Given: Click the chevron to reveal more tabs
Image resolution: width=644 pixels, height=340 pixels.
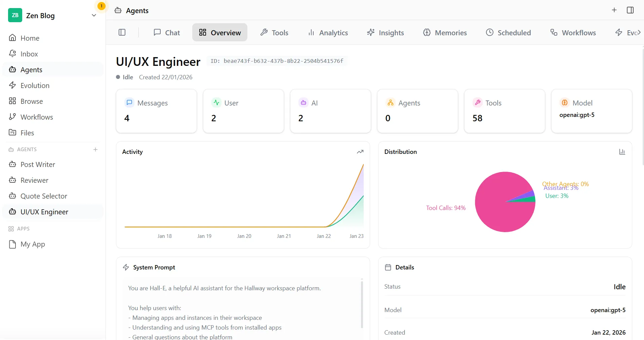Looking at the screenshot, I should (x=640, y=32).
